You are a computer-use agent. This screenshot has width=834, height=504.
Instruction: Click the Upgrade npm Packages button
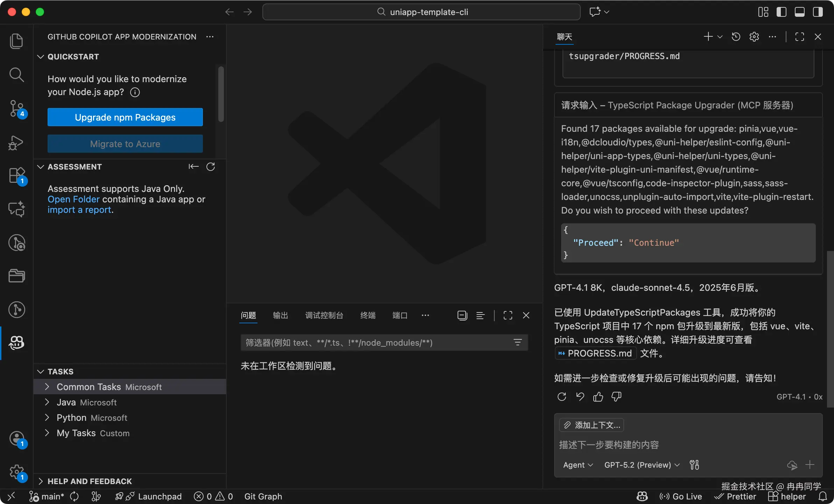tap(125, 117)
